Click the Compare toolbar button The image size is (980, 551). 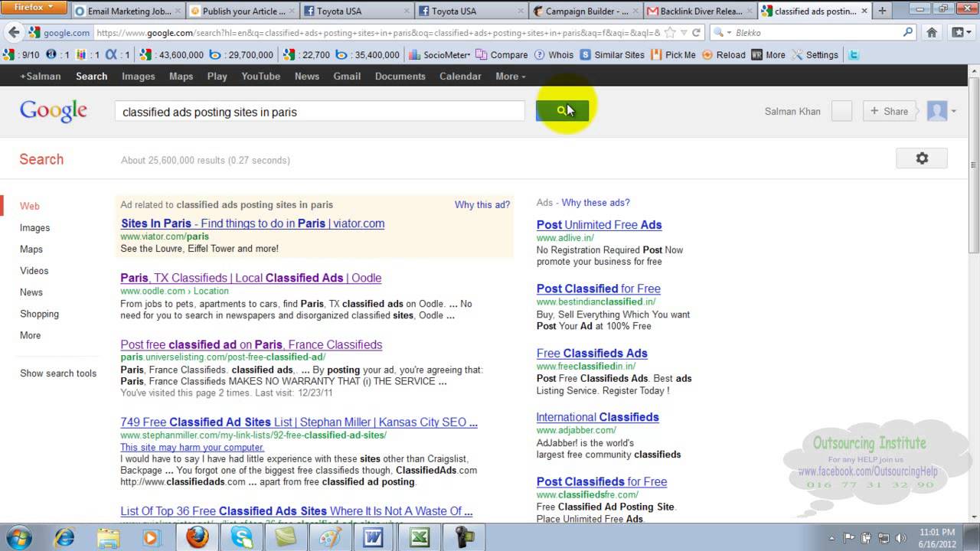[501, 55]
